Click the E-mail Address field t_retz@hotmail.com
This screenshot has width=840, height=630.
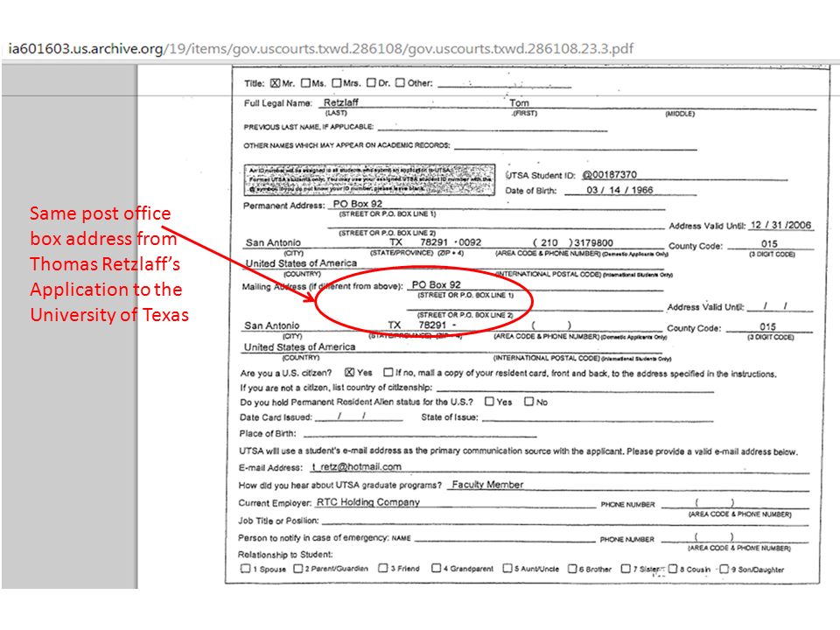pyautogui.click(x=356, y=467)
